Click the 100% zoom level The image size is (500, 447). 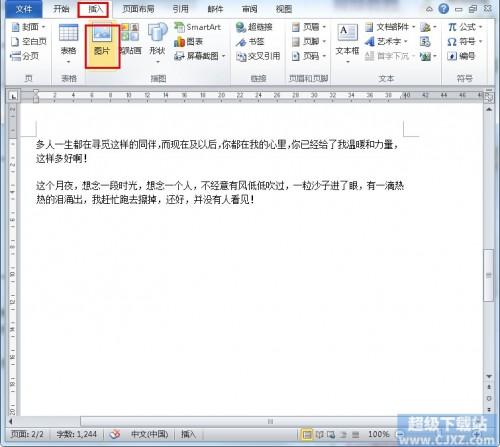(378, 434)
